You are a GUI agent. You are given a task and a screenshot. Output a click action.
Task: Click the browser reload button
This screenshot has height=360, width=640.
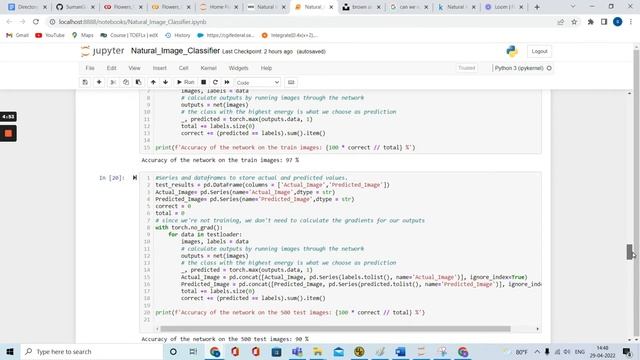pos(36,22)
